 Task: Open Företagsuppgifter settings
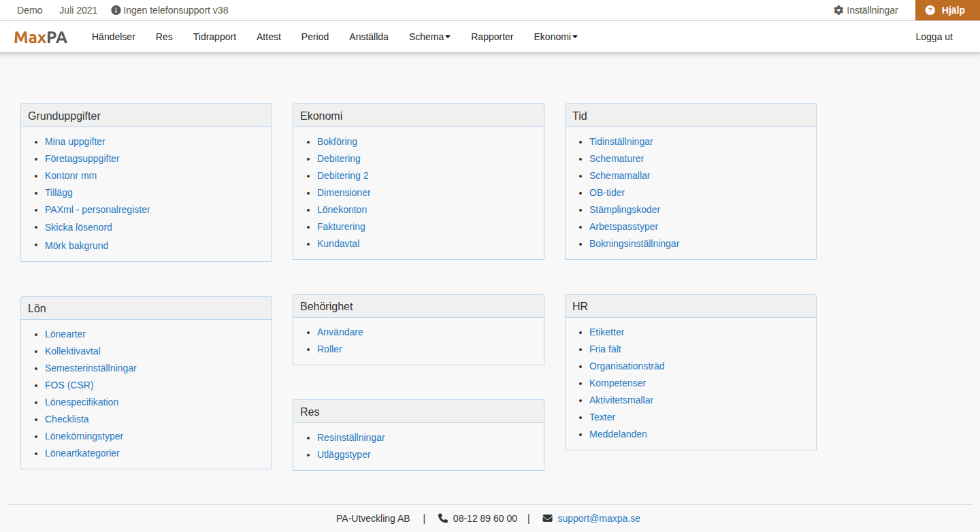82,159
